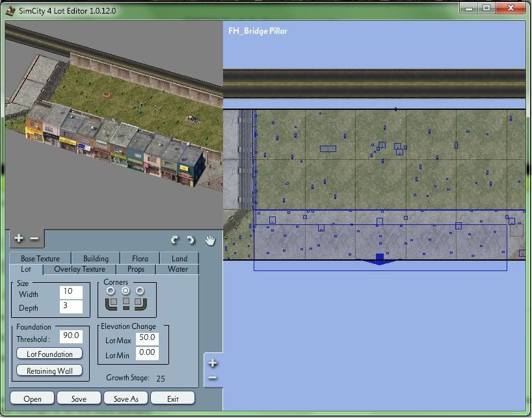Click the growth stage value "25"

click(161, 378)
